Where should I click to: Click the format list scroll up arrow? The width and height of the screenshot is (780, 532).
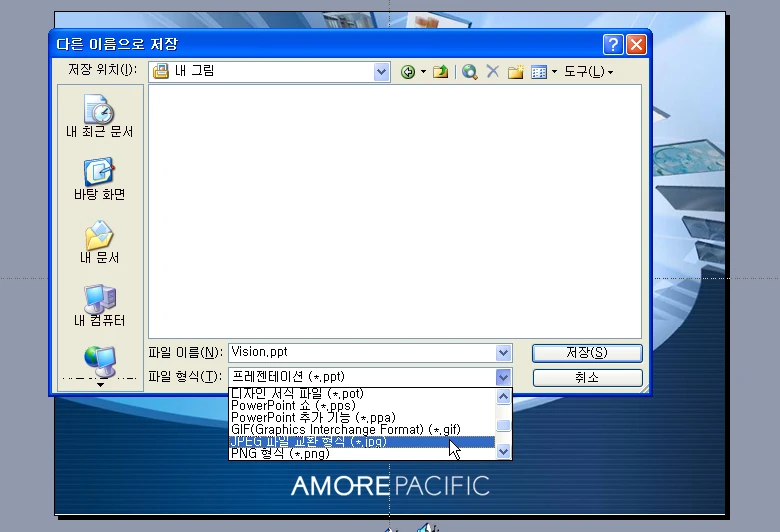point(503,397)
